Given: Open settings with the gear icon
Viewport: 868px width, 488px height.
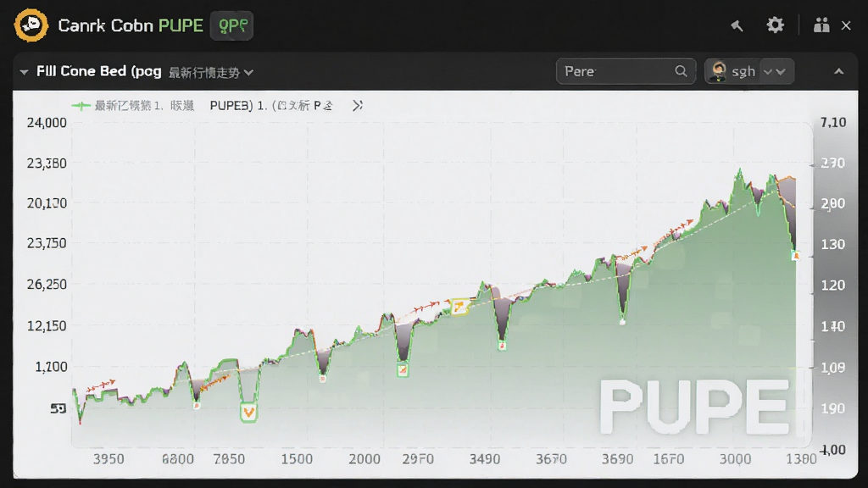Looking at the screenshot, I should tap(775, 25).
